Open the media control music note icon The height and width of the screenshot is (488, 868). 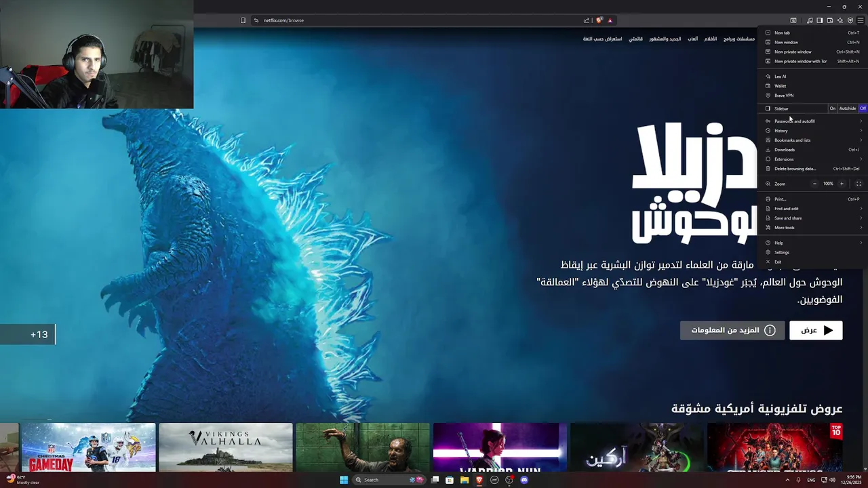[810, 20]
